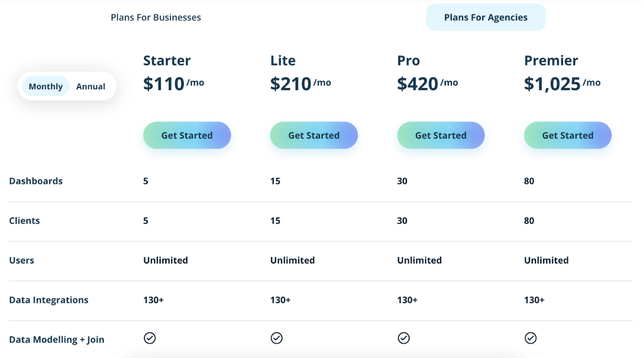
Task: Click the Data Modelling checkmark under Pro
Action: pos(403,338)
